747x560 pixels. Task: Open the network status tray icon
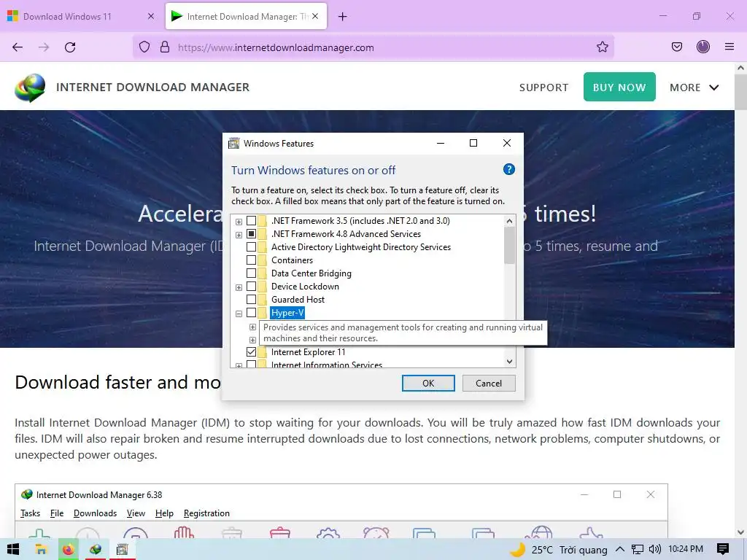pyautogui.click(x=638, y=550)
